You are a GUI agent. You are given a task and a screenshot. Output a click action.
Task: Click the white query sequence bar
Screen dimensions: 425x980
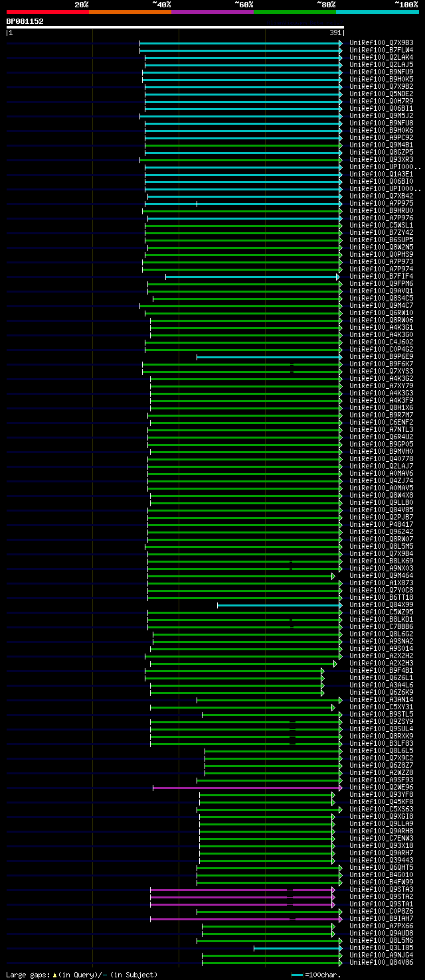(175, 27)
